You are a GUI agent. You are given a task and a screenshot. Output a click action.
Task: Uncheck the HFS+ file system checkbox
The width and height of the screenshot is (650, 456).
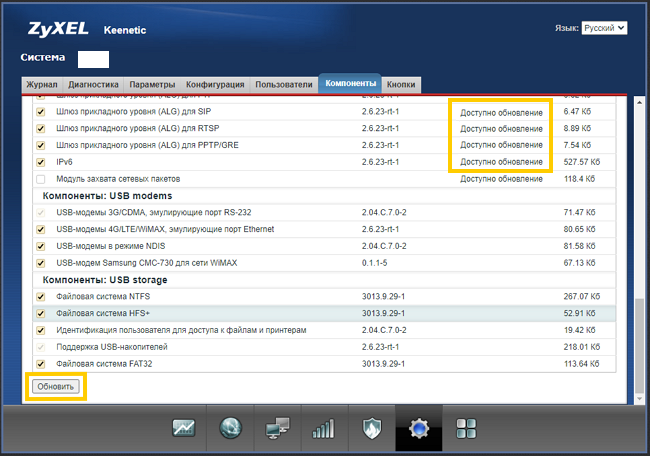pos(41,313)
